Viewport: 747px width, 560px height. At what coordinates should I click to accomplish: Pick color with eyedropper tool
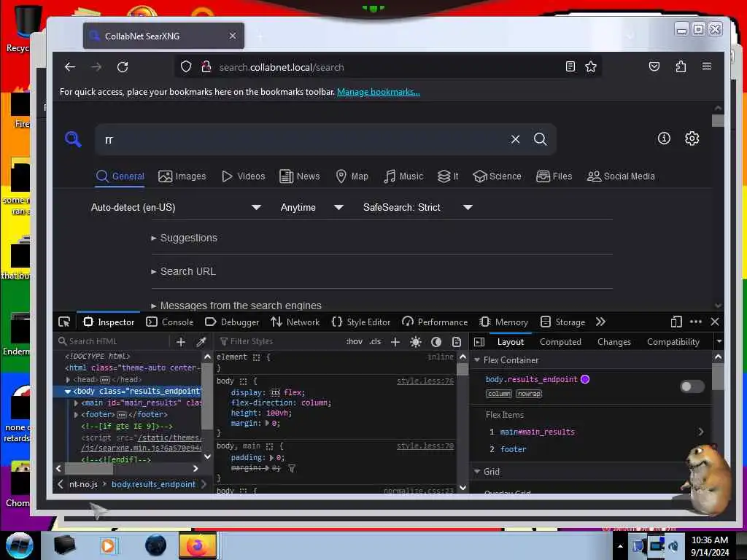pyautogui.click(x=201, y=341)
